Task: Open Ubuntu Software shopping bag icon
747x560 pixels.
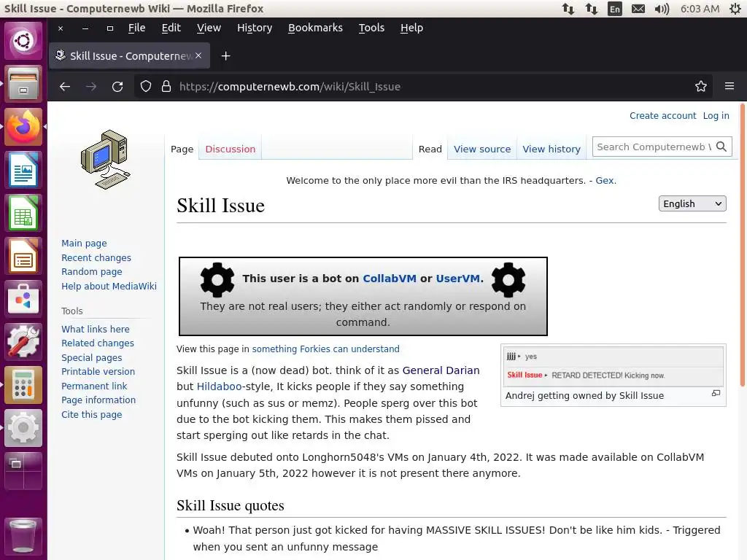Action: click(23, 298)
